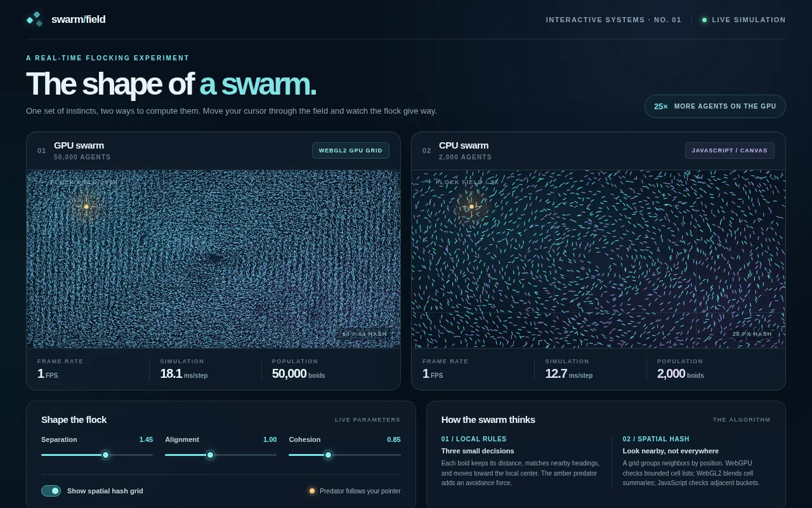Image resolution: width=812 pixels, height=508 pixels.
Task: Click the 18.1 ms/step simulation value
Action: click(x=184, y=374)
